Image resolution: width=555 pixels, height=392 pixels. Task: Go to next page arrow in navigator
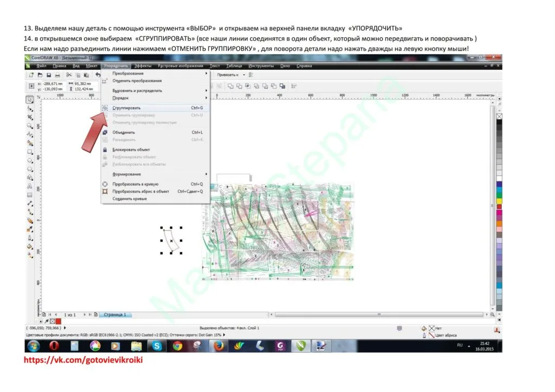click(85, 314)
